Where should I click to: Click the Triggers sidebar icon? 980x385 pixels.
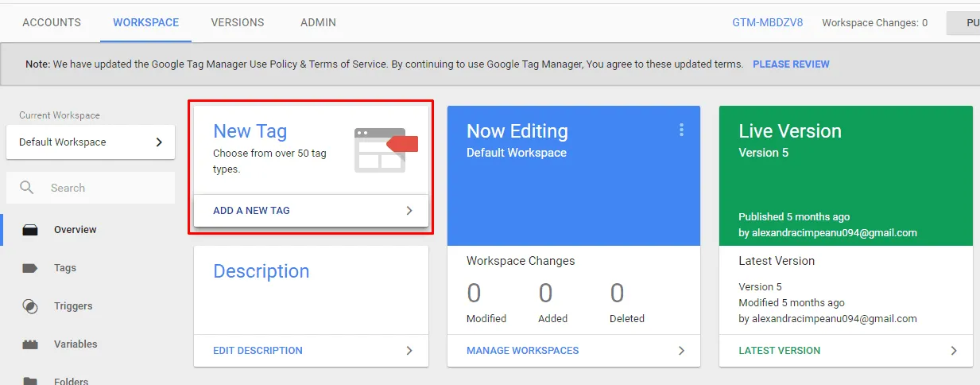30,306
